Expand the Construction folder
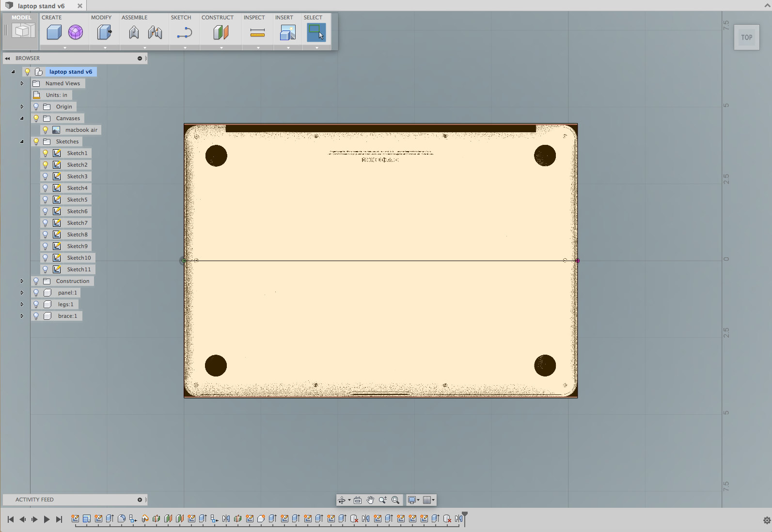This screenshot has height=532, width=772. [x=22, y=281]
